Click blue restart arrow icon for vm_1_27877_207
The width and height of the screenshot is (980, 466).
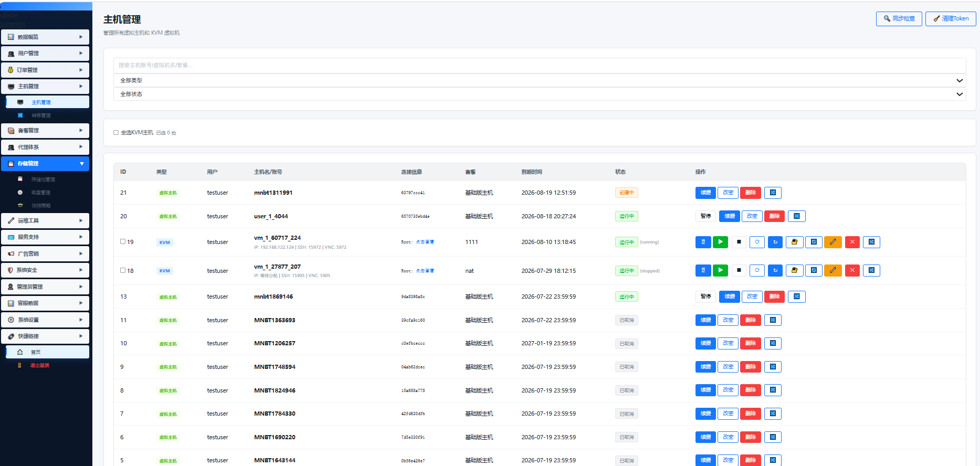point(775,271)
